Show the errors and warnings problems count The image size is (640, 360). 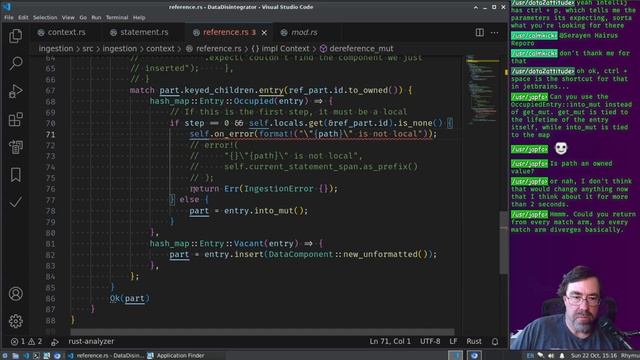tap(27, 341)
